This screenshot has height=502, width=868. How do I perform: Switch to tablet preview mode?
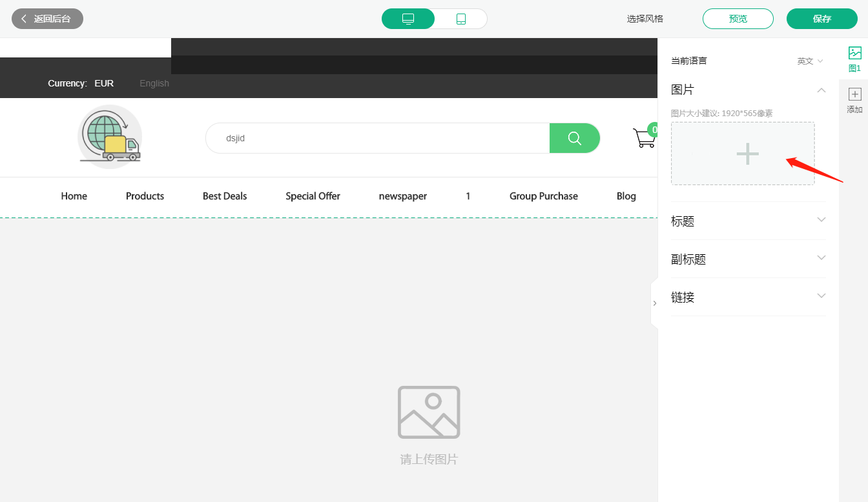[461, 19]
